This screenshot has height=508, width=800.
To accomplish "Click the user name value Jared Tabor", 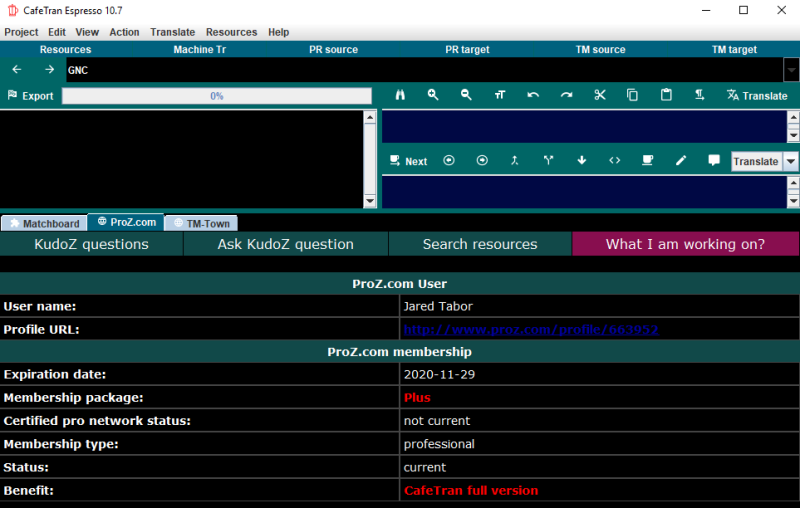I will point(438,307).
